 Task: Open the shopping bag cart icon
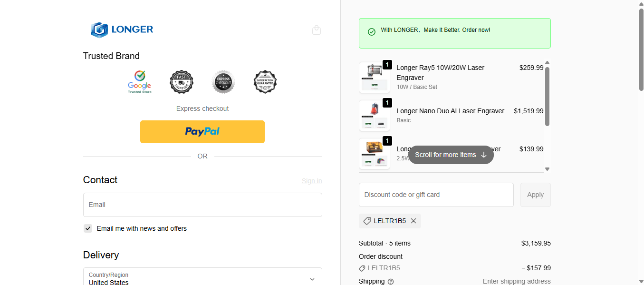click(317, 30)
